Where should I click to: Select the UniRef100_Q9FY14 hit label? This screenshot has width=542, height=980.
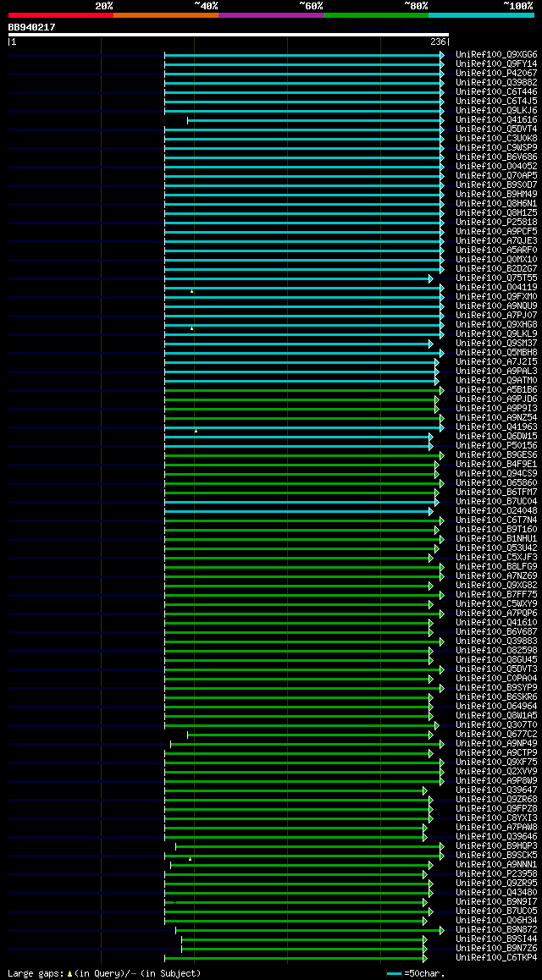[496, 63]
